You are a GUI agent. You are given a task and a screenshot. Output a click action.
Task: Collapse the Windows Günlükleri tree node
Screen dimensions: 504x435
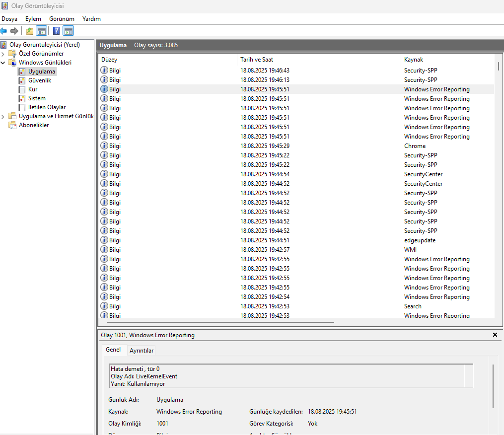(x=3, y=63)
